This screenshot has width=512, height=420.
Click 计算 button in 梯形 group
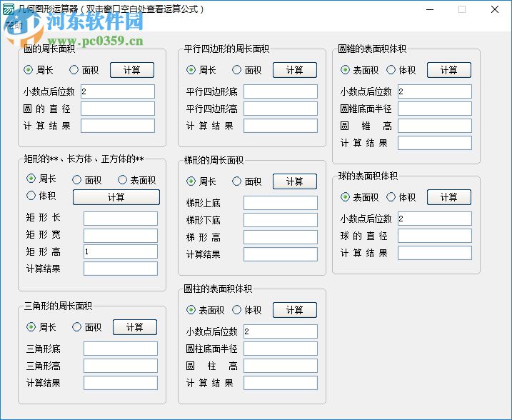coord(295,181)
